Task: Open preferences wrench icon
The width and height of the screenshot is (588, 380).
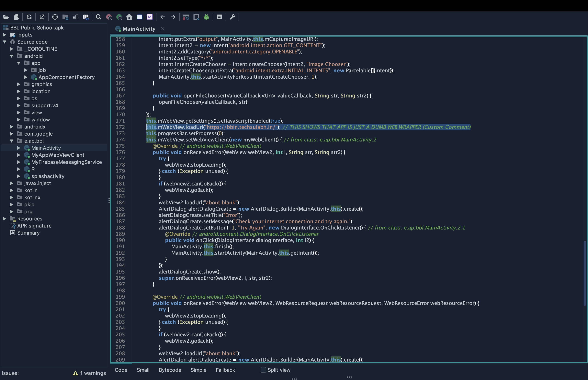Action: (x=232, y=17)
